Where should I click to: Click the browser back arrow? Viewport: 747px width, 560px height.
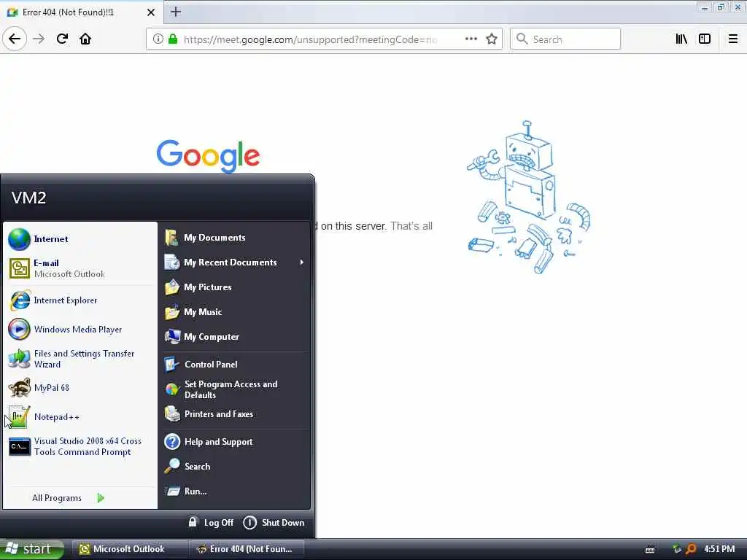(x=15, y=39)
